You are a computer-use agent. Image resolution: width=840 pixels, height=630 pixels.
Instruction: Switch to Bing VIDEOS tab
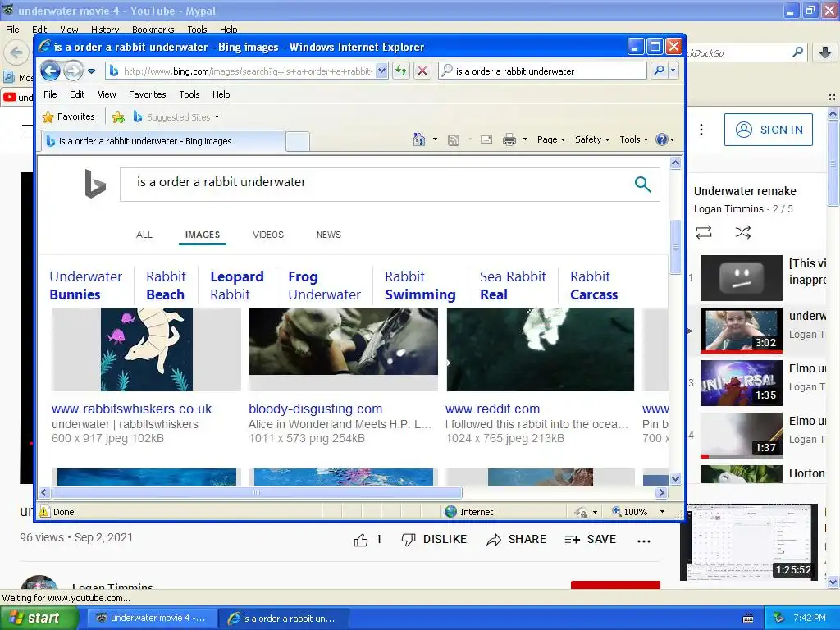(268, 235)
